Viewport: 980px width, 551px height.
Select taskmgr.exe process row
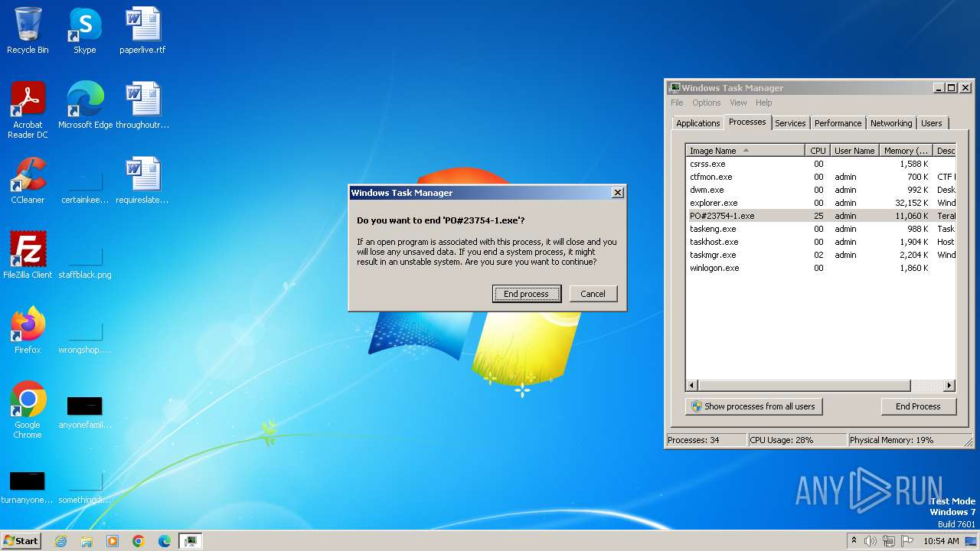821,255
